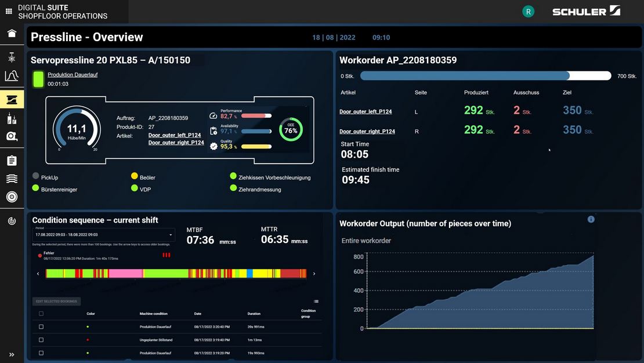Open Door_outer_left_P124 link in press panel

coord(175,135)
